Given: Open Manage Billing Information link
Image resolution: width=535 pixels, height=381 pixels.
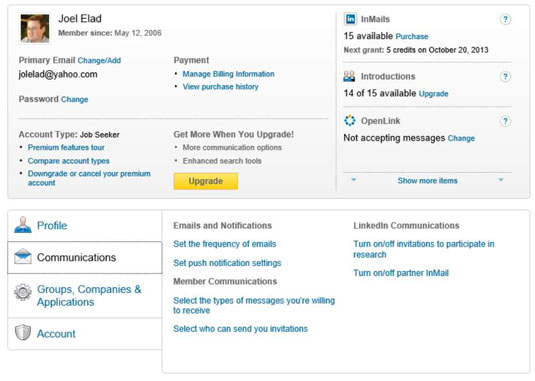Looking at the screenshot, I should coord(228,74).
